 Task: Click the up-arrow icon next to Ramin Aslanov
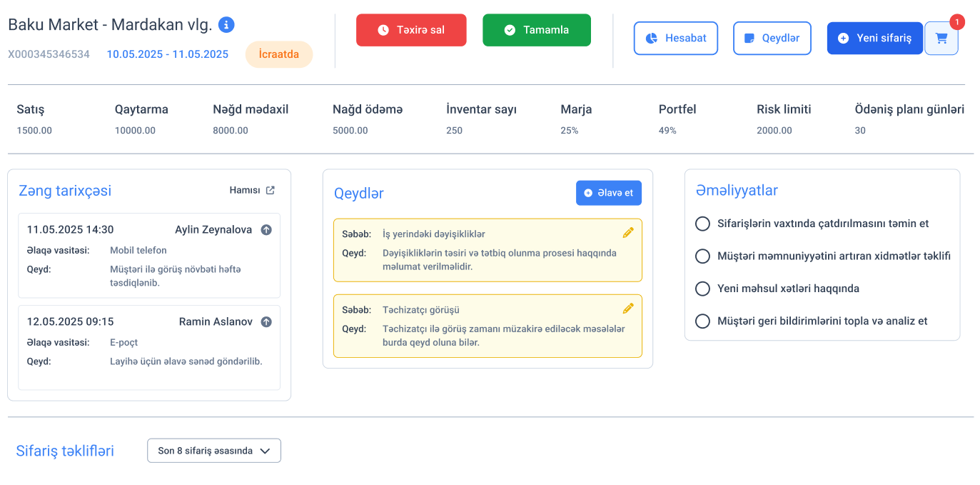(266, 322)
